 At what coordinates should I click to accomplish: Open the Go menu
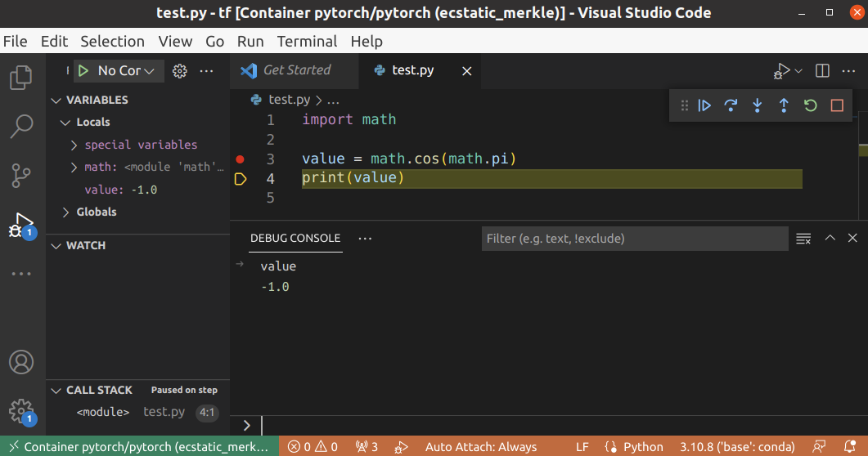[x=215, y=42]
